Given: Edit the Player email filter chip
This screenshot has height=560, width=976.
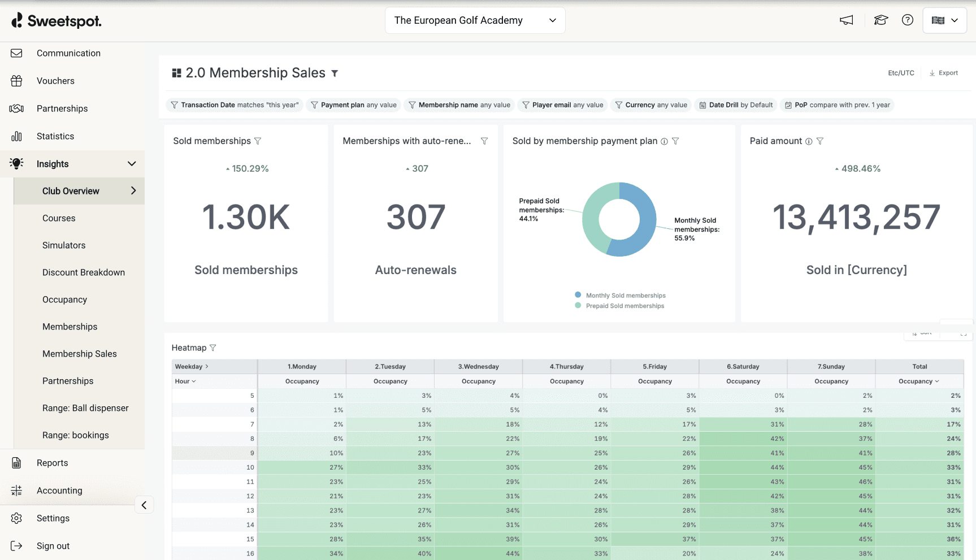Looking at the screenshot, I should point(563,105).
